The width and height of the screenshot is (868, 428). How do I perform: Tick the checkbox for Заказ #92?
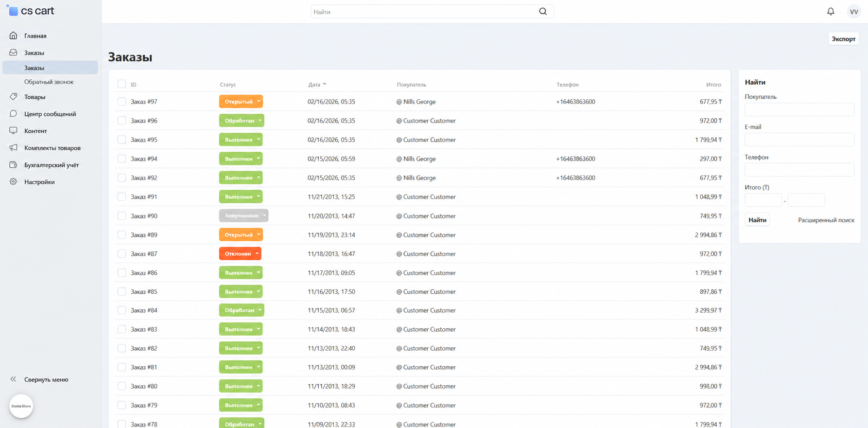[122, 178]
